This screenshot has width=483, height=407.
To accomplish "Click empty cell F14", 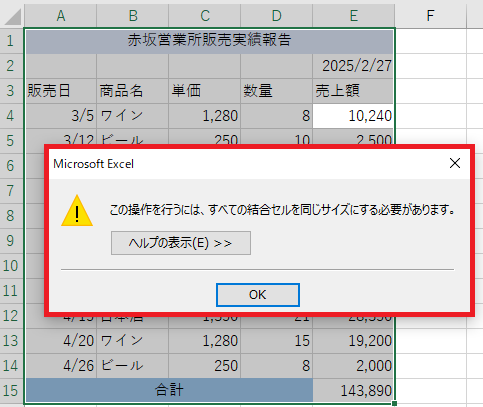I will pyautogui.click(x=431, y=366).
